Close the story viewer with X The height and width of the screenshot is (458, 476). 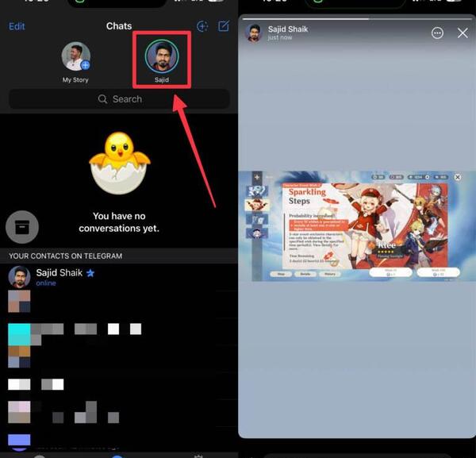[463, 33]
